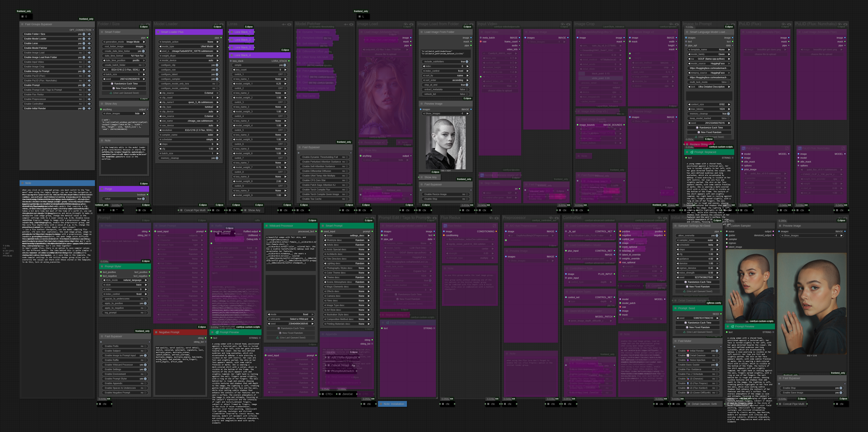Click the root_folder_image field in Smart Folder

[x=124, y=46]
